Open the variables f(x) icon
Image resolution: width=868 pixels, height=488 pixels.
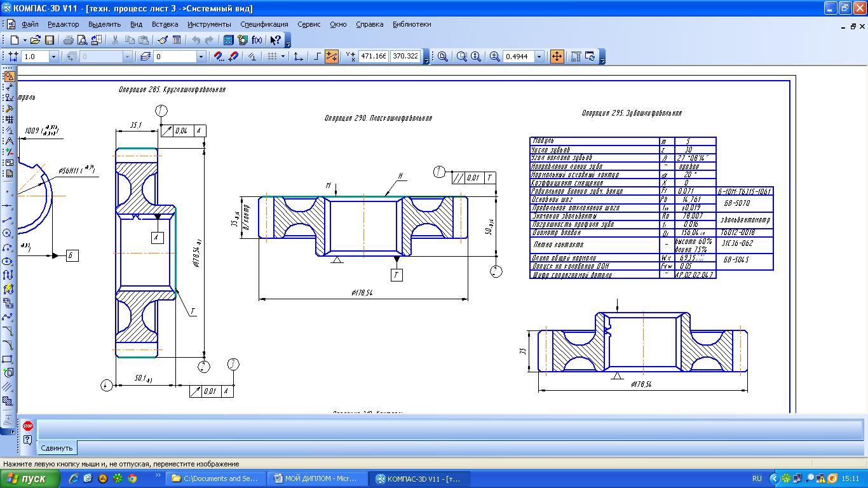[257, 39]
